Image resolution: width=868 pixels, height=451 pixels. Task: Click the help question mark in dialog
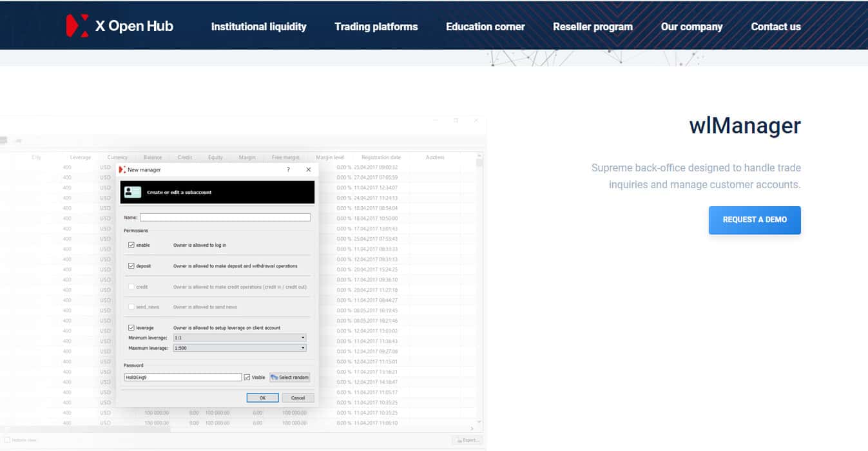(x=288, y=169)
